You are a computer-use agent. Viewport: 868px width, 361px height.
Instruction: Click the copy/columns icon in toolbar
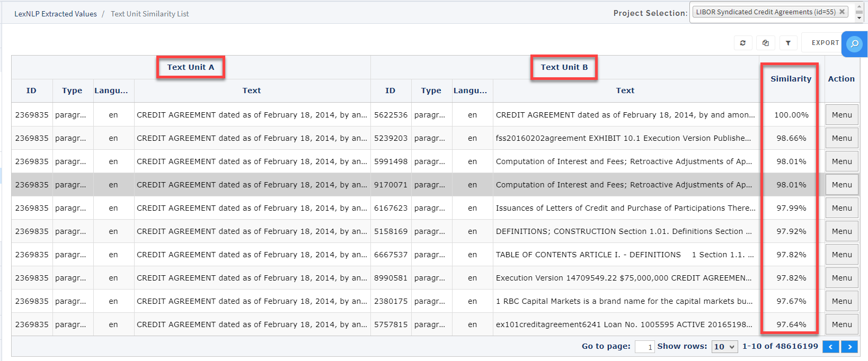point(766,43)
